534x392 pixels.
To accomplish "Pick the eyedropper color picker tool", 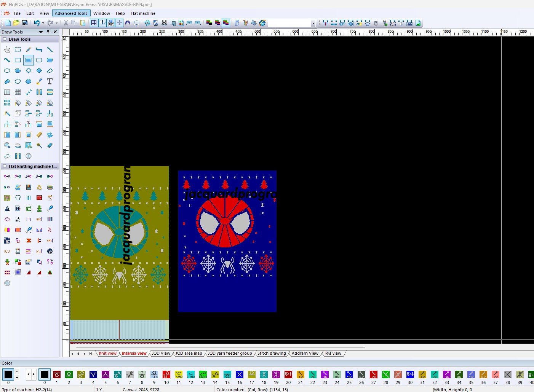I will pos(39,81).
